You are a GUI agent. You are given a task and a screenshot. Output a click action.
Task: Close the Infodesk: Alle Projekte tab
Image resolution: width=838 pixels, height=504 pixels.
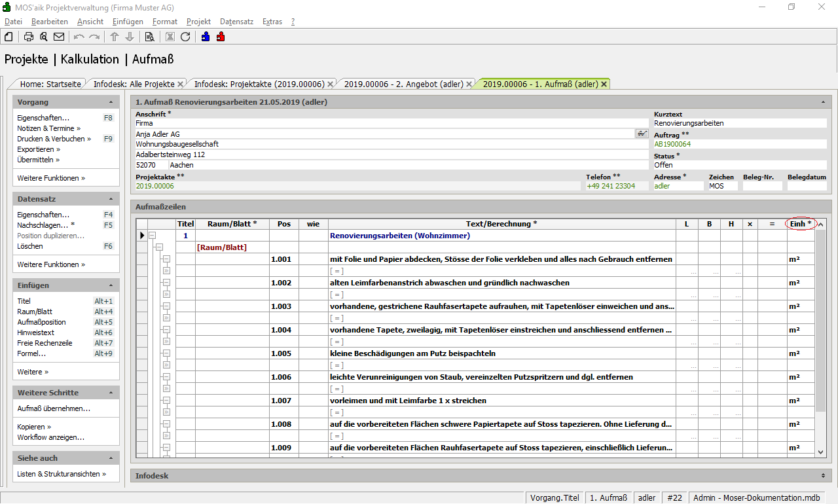[180, 84]
